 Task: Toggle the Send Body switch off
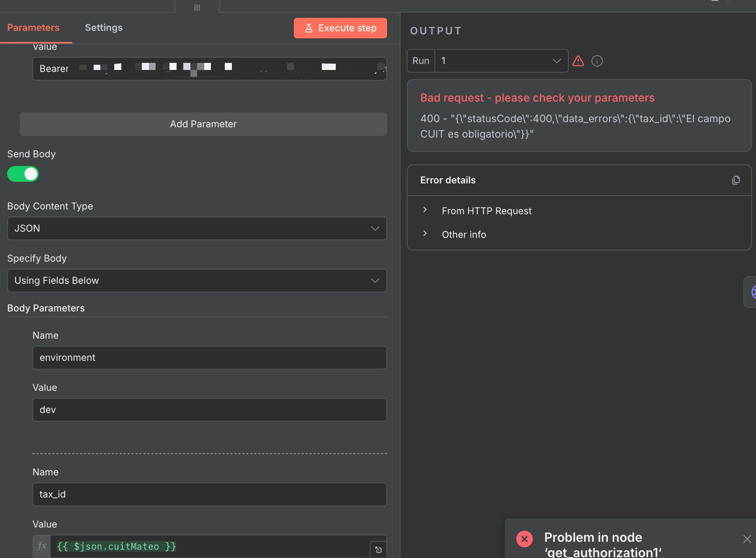(x=23, y=174)
